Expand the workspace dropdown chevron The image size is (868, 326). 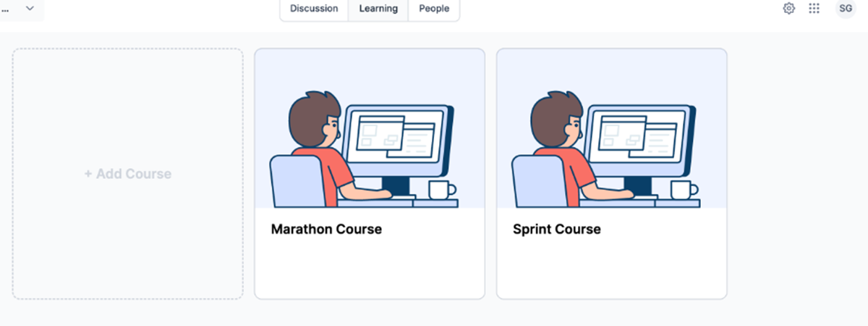pyautogui.click(x=30, y=8)
